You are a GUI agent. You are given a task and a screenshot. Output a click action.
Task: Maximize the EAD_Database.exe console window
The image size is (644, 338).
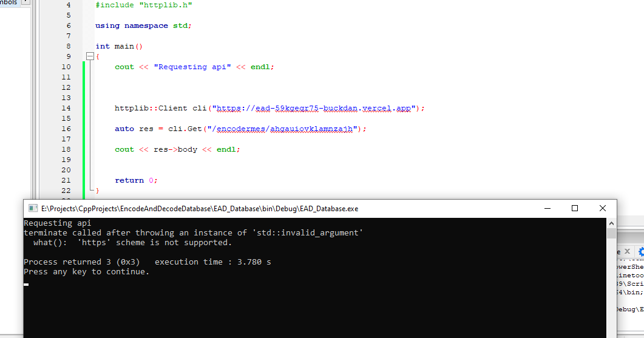click(575, 208)
